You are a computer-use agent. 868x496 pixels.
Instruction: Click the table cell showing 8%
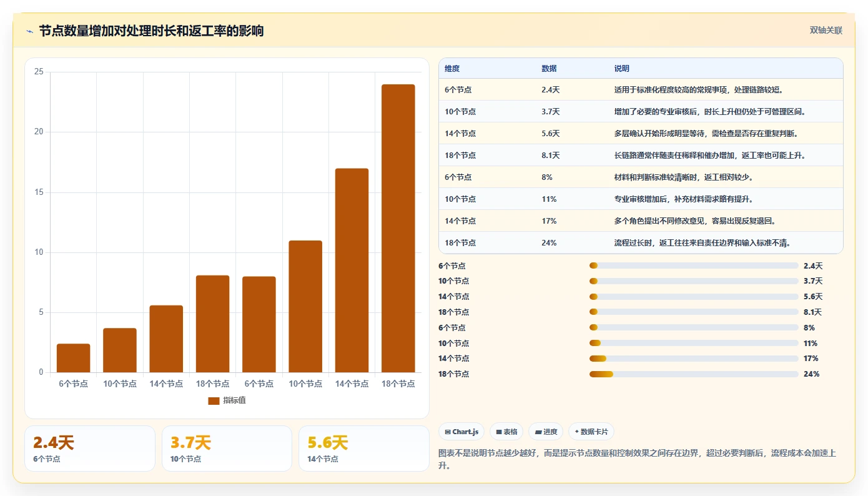coord(547,177)
